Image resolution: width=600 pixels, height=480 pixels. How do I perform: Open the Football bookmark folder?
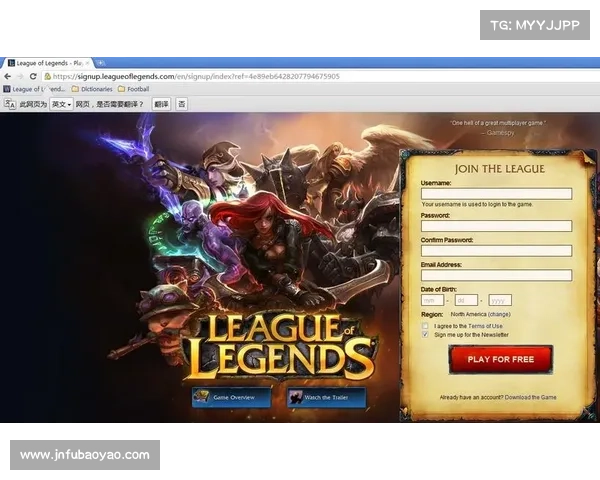(133, 89)
